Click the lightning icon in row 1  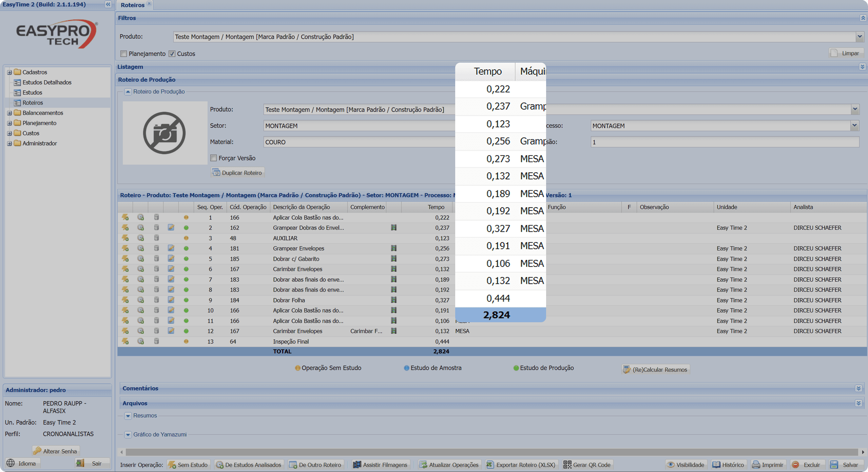click(x=125, y=217)
